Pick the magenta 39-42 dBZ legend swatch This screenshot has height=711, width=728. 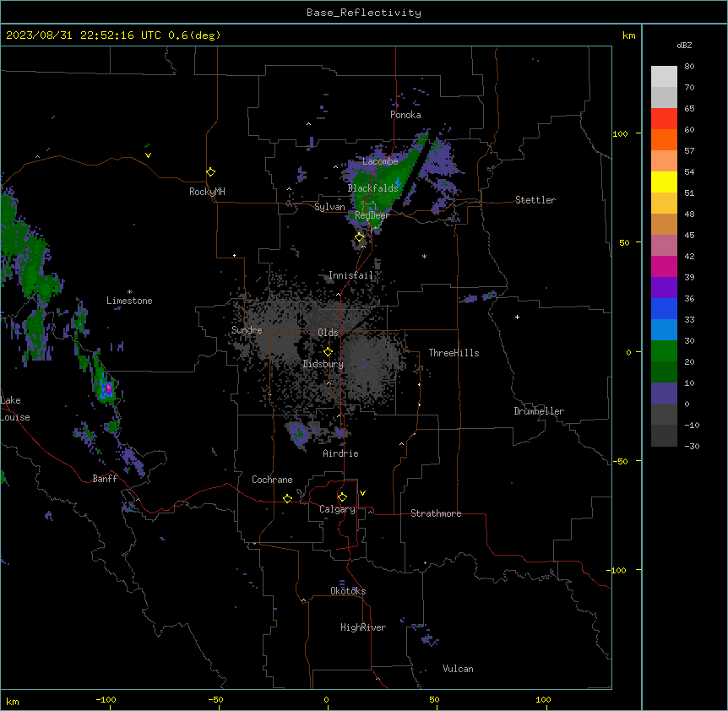point(664,267)
